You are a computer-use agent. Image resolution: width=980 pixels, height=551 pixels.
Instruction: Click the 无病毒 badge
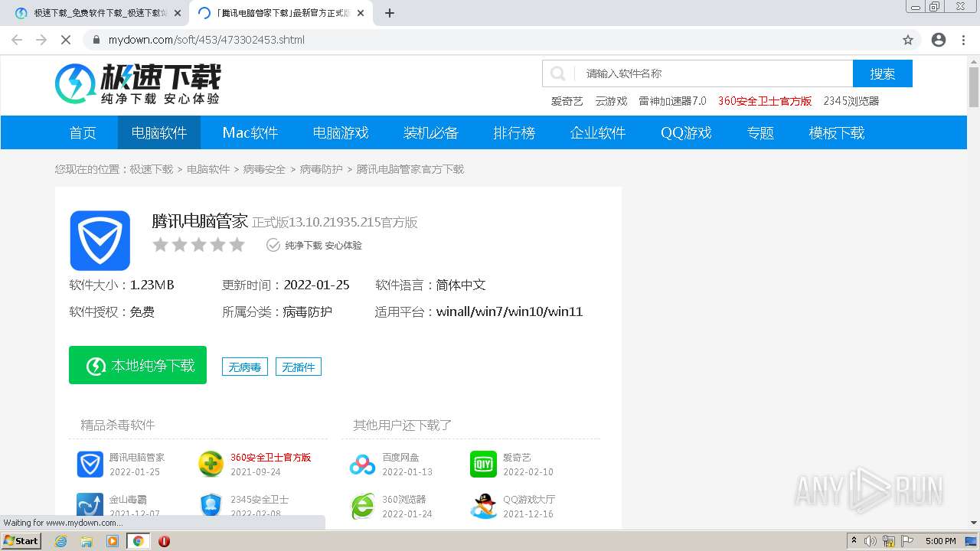click(x=245, y=367)
